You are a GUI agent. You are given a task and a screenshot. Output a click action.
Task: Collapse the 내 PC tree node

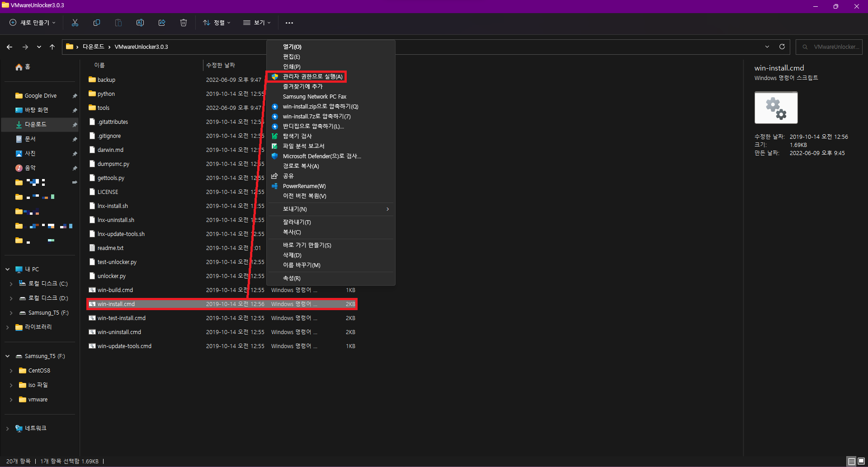coord(7,269)
